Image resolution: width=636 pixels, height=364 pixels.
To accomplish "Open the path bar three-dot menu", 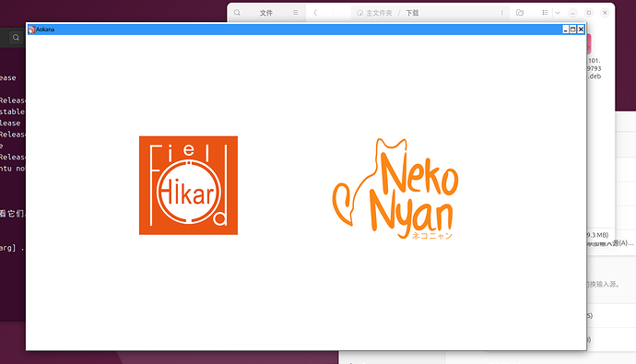I will (x=501, y=13).
